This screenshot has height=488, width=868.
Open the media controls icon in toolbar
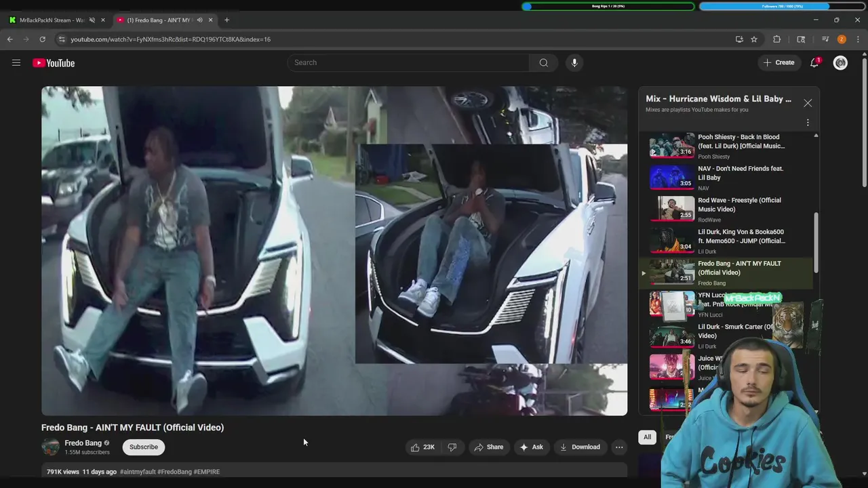tap(825, 39)
